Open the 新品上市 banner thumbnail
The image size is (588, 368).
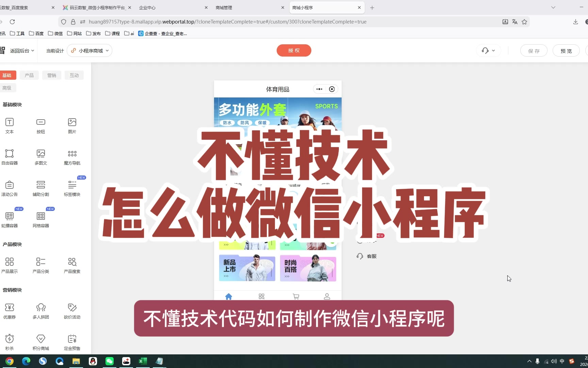pyautogui.click(x=247, y=268)
